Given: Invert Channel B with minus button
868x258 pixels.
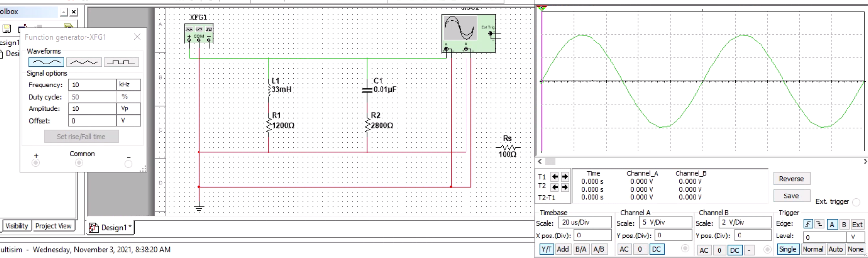Looking at the screenshot, I should point(749,250).
